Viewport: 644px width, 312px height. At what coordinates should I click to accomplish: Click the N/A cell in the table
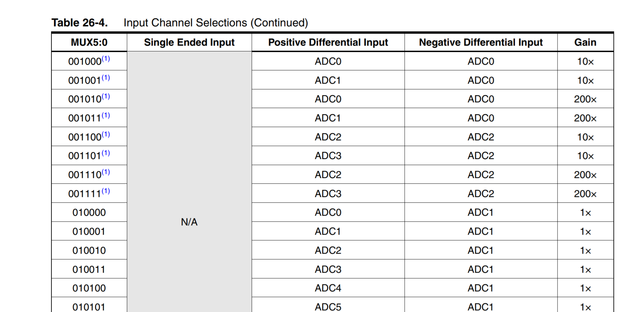point(189,222)
